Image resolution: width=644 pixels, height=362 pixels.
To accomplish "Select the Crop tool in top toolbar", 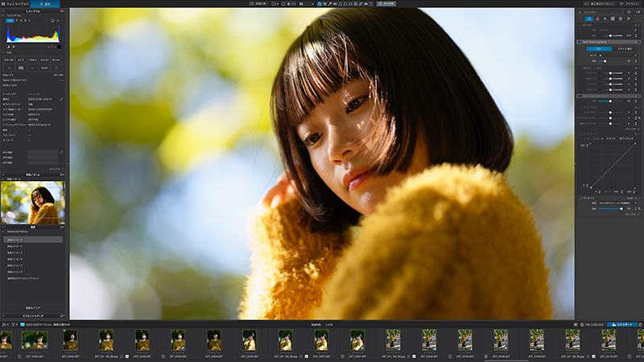I will point(324,4).
